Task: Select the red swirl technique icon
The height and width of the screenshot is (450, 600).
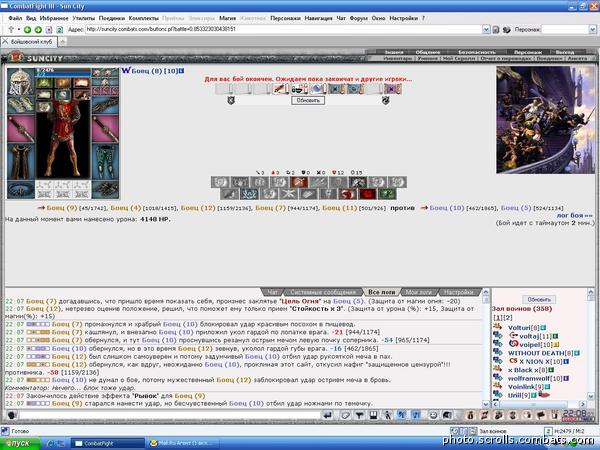Action: click(347, 194)
